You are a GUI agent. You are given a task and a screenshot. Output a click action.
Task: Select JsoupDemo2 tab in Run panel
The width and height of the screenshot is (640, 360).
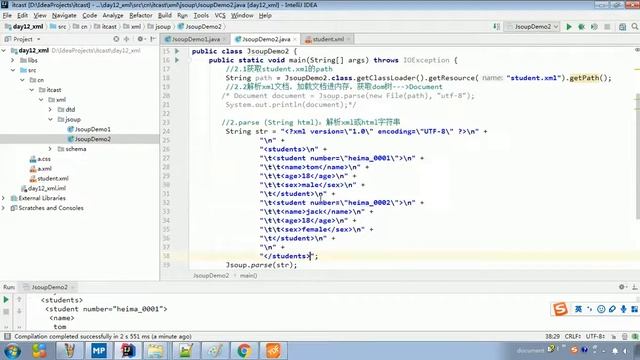[x=49, y=287]
